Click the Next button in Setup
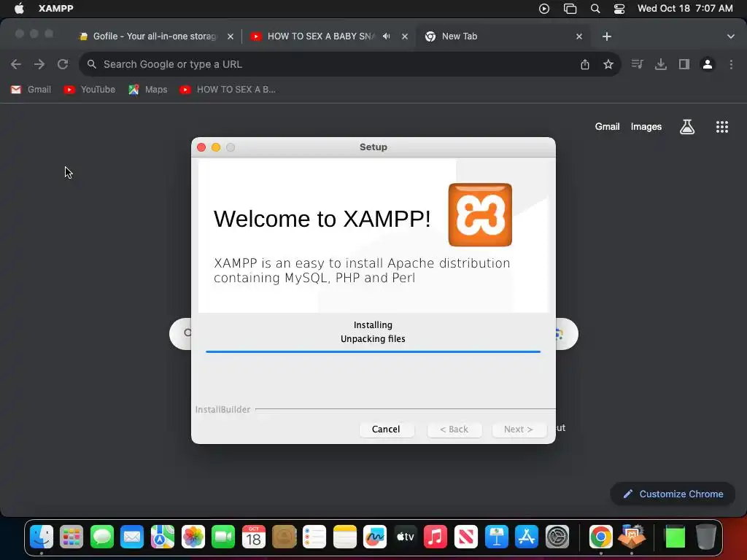The height and width of the screenshot is (560, 747). pyautogui.click(x=519, y=429)
